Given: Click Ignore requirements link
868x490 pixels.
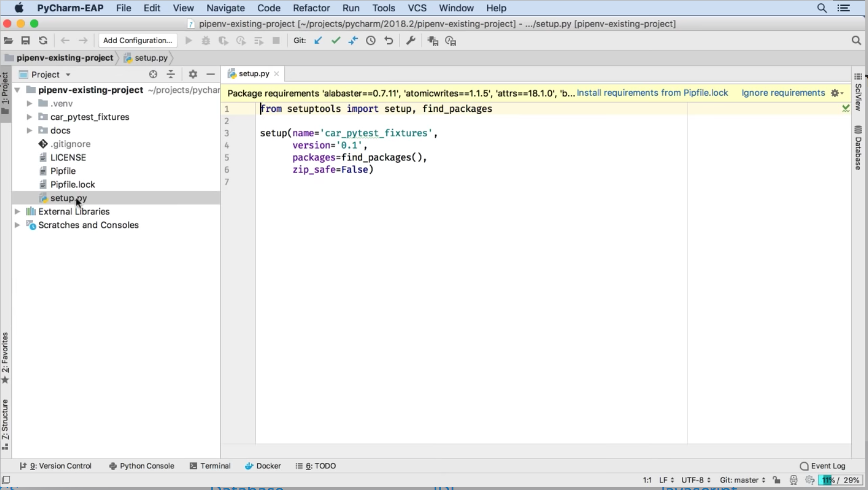Looking at the screenshot, I should pyautogui.click(x=783, y=93).
